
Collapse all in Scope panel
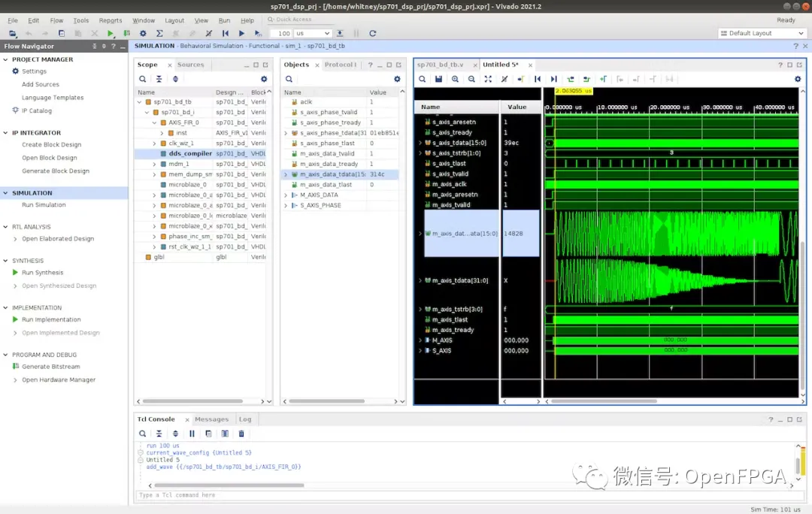coord(159,79)
